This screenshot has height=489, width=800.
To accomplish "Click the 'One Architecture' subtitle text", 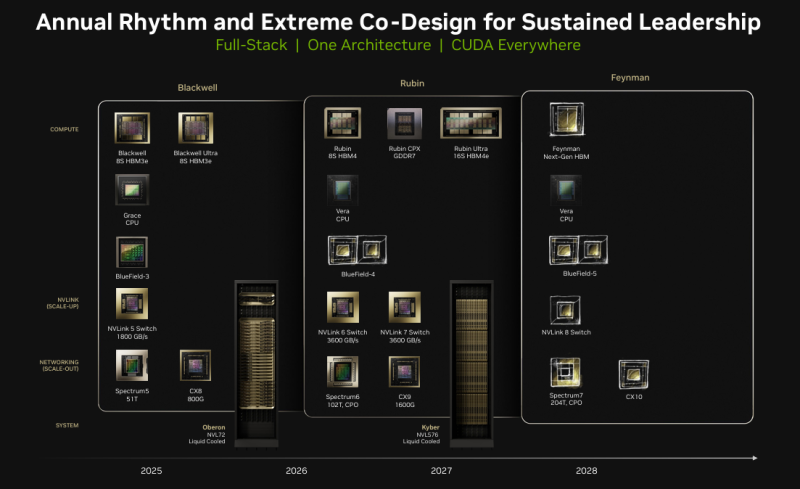I will point(369,45).
